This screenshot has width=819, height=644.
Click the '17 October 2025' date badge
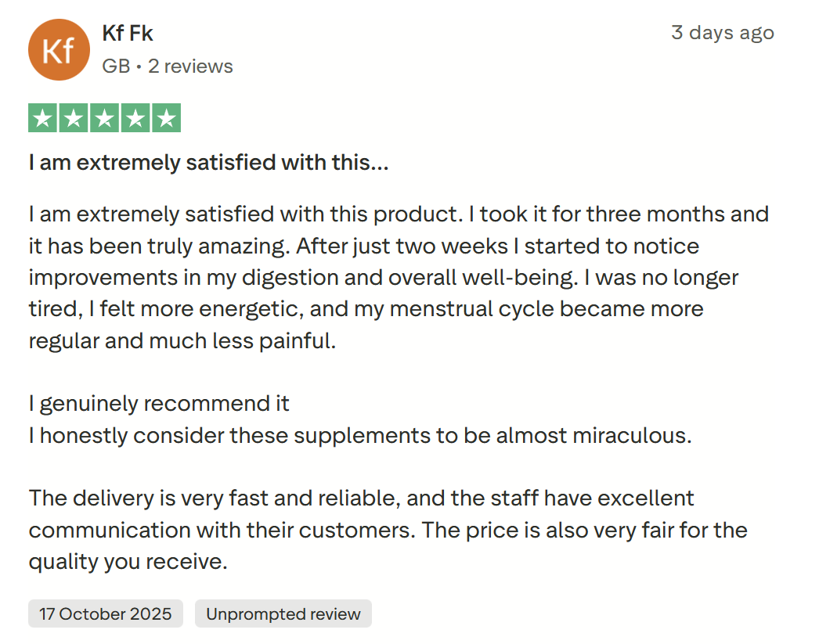coord(105,614)
